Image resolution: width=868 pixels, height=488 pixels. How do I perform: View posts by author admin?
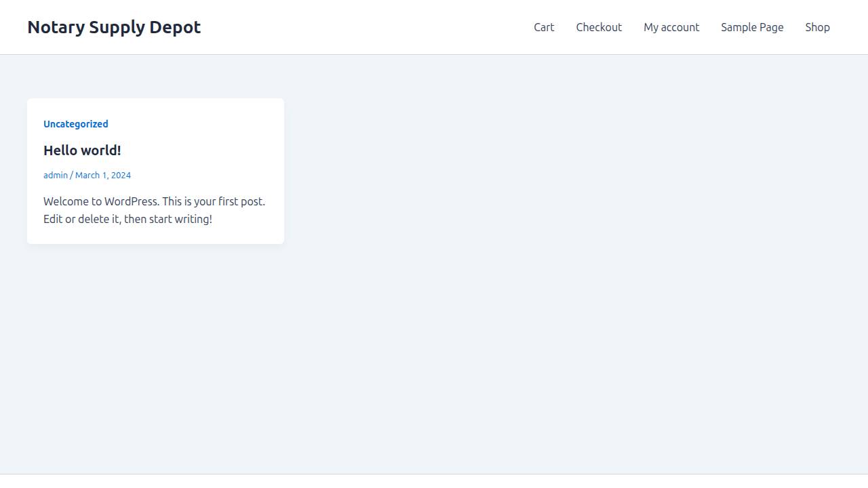pos(56,175)
